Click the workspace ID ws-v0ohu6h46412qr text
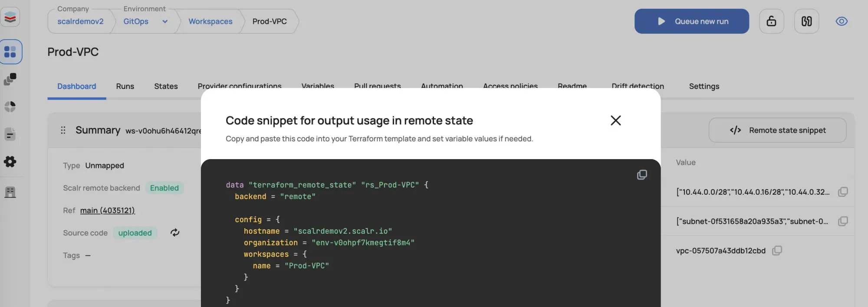Screen dimensions: 868x307 tap(163, 131)
